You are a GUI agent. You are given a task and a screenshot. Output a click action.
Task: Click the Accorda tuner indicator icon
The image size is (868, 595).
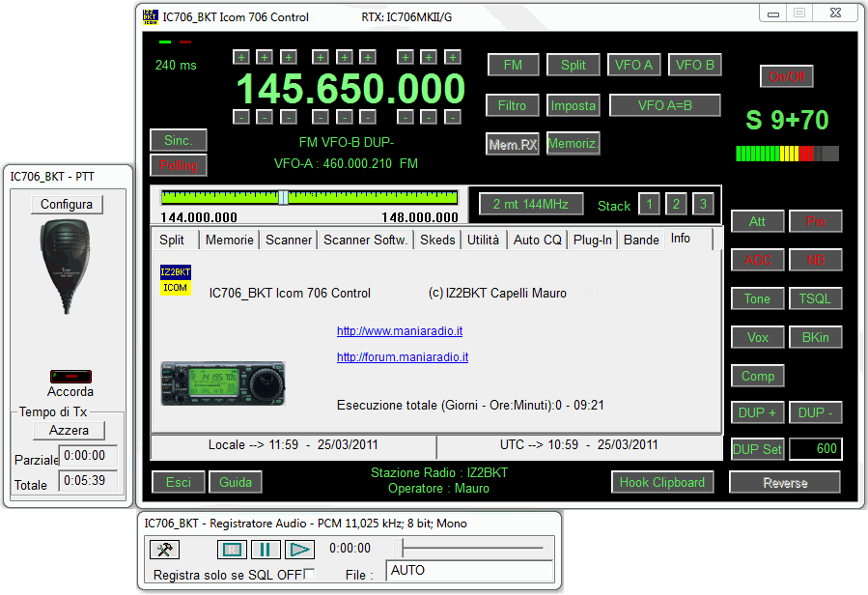click(70, 377)
